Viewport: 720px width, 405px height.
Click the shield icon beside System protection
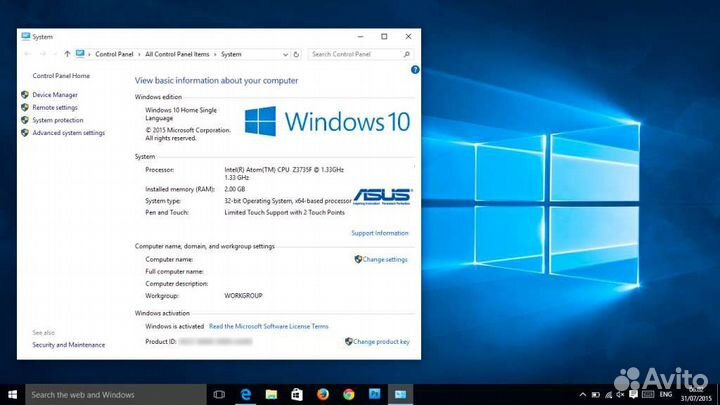pos(25,120)
